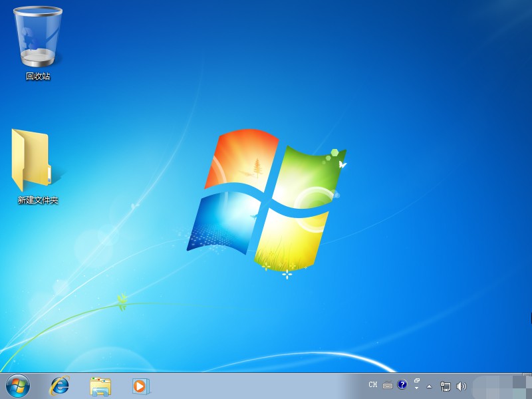Click the Show Desktop button at taskbar end
Viewport: 532px width, 399px height.
point(528,386)
